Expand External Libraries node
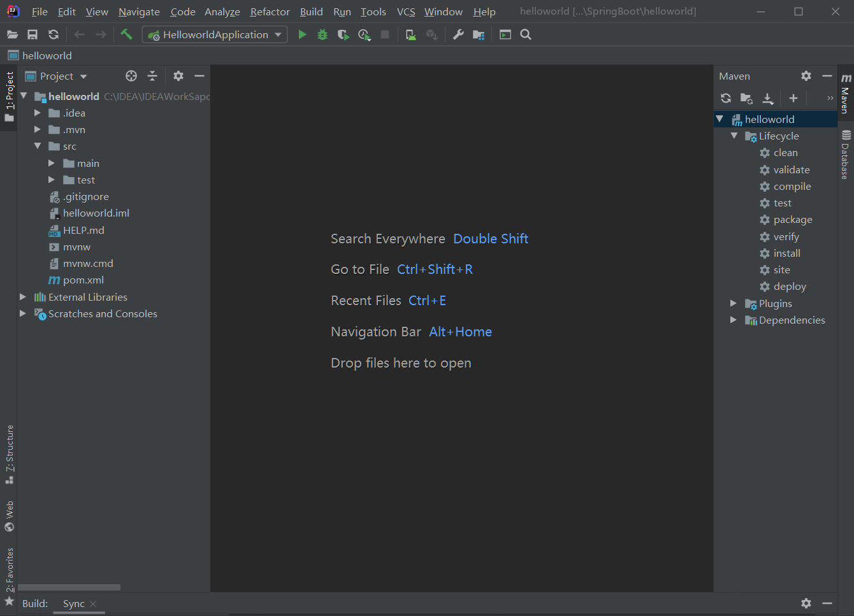The width and height of the screenshot is (854, 616). [23, 297]
